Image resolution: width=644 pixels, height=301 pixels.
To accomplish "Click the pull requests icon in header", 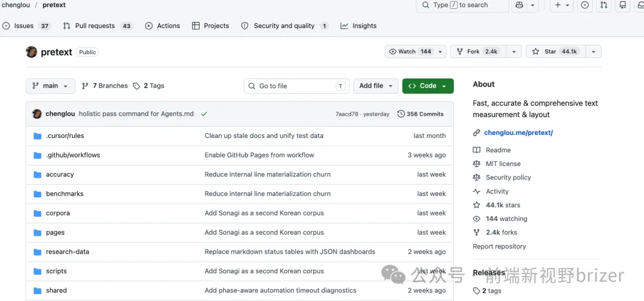I will [x=604, y=5].
